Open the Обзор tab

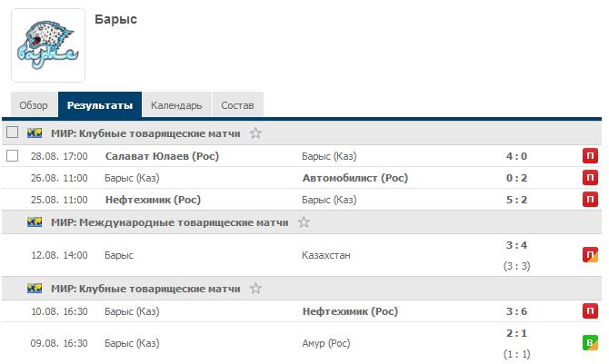click(34, 105)
